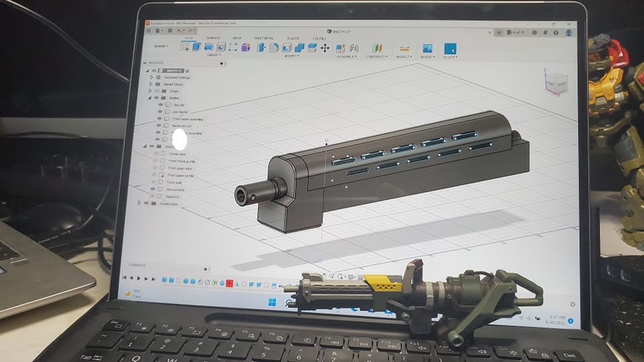The image size is (644, 362).
Task: Click the first blue timeline feature icon
Action: point(165,280)
